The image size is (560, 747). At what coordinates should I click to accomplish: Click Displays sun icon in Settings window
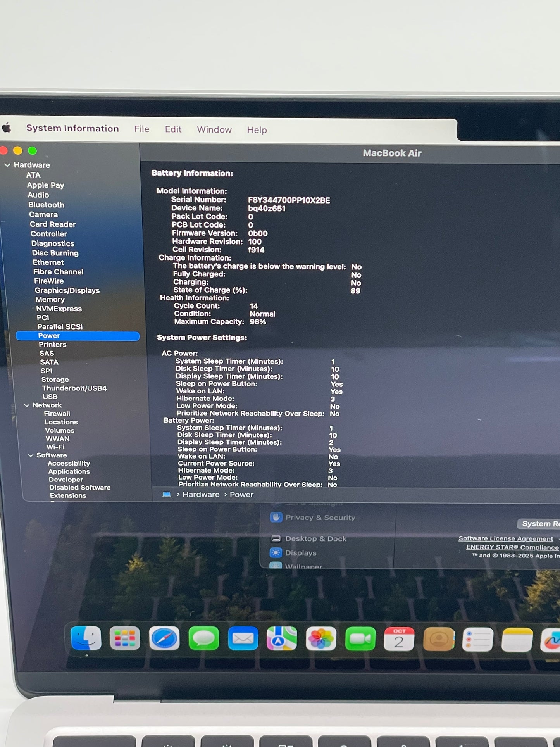[x=276, y=553]
